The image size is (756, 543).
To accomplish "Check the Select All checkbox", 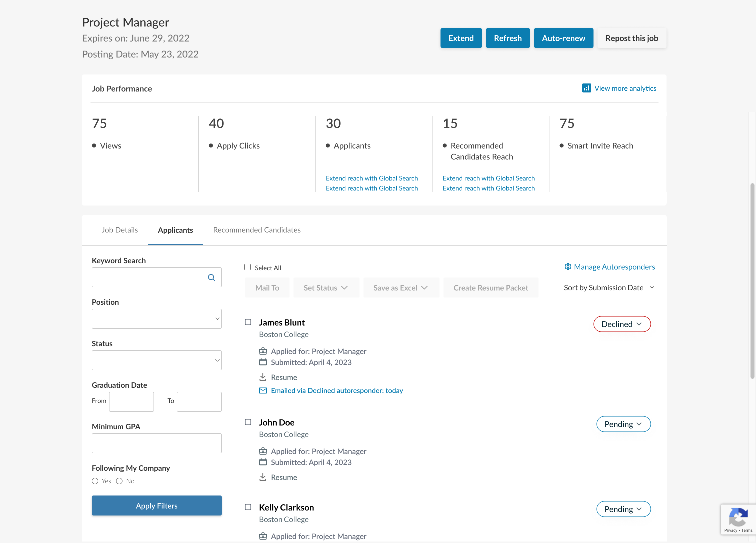I will 247,267.
